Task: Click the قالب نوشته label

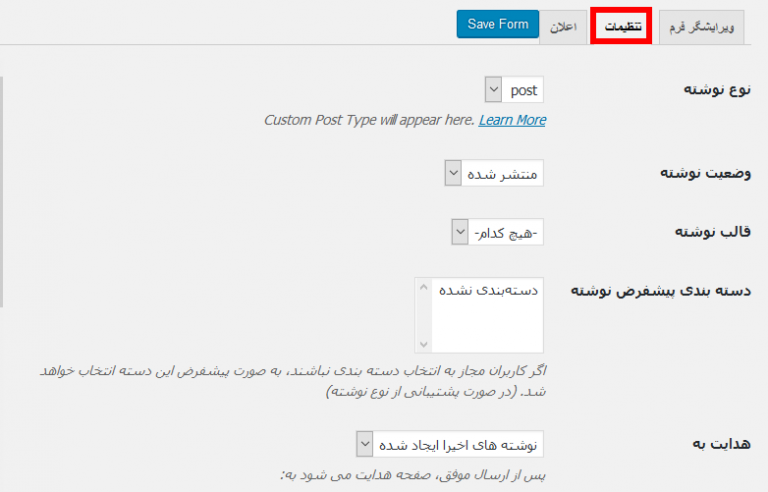Action: pos(713,231)
